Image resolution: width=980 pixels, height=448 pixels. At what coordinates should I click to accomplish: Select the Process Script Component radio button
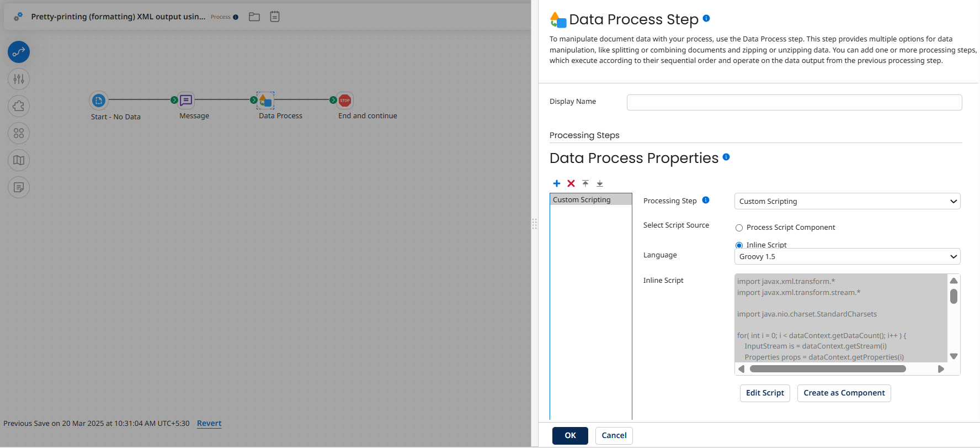[739, 228]
